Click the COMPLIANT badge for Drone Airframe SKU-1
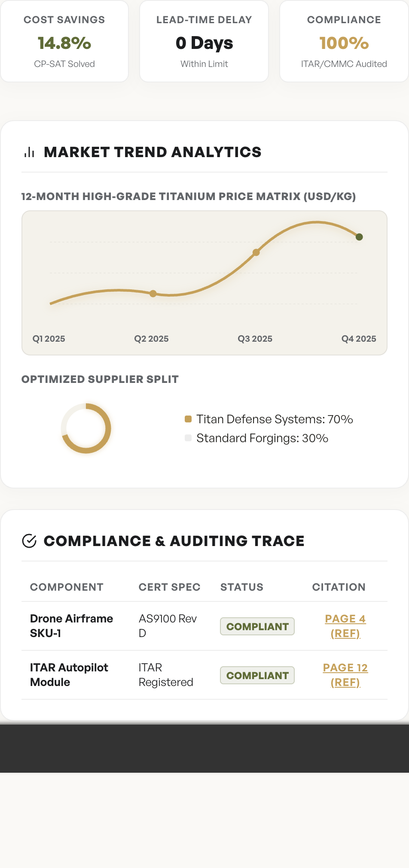 tap(257, 626)
